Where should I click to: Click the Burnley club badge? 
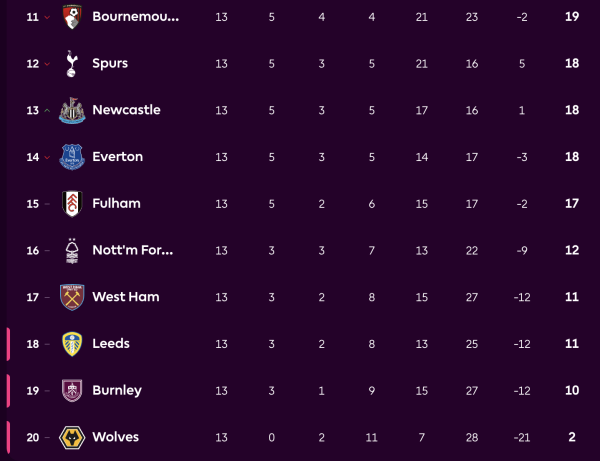coord(72,390)
